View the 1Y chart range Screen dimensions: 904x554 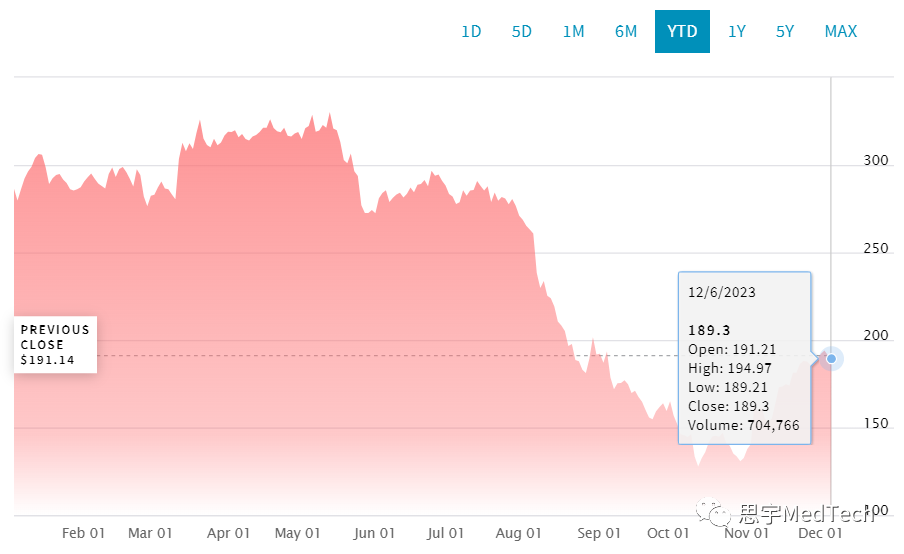[737, 31]
